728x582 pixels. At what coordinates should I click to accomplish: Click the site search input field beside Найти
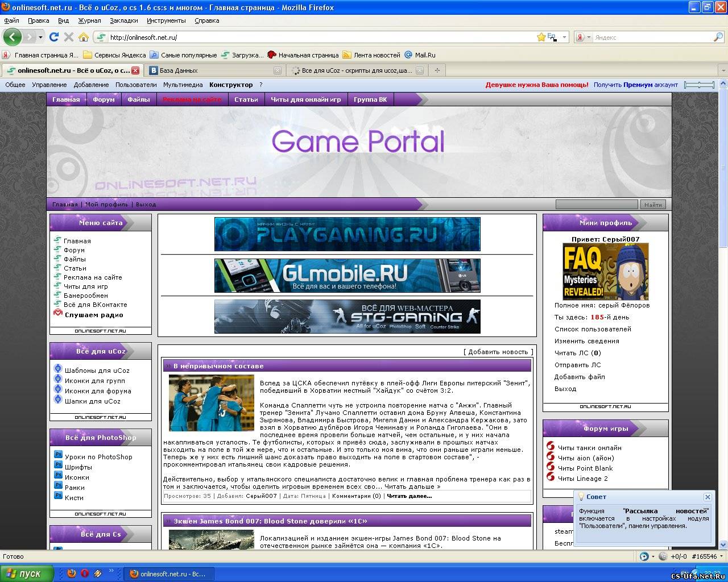[596, 205]
